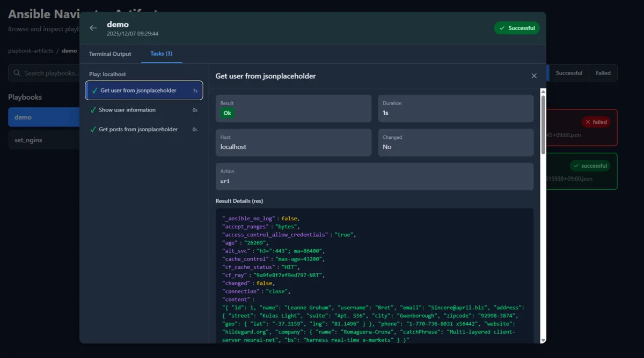
Task: Filter by Failed in background page
Action: 603,73
